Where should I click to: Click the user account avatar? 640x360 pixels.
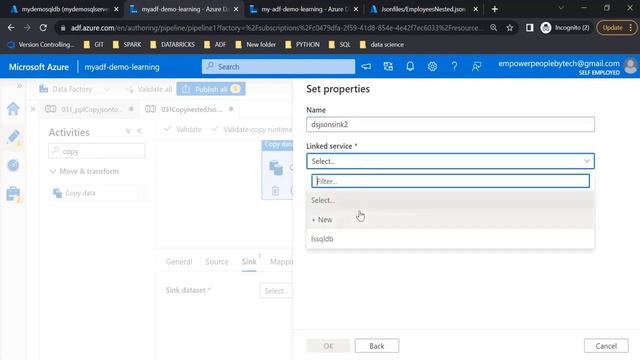click(631, 66)
